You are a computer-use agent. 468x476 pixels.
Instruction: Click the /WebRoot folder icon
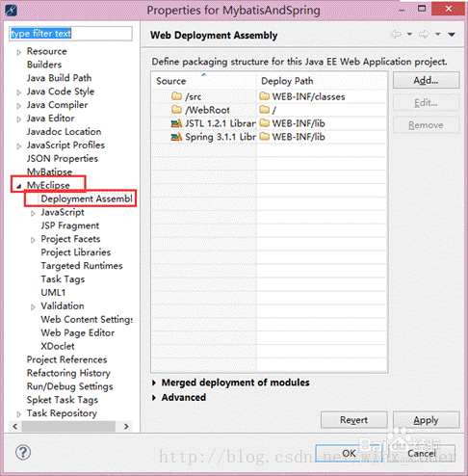[176, 110]
